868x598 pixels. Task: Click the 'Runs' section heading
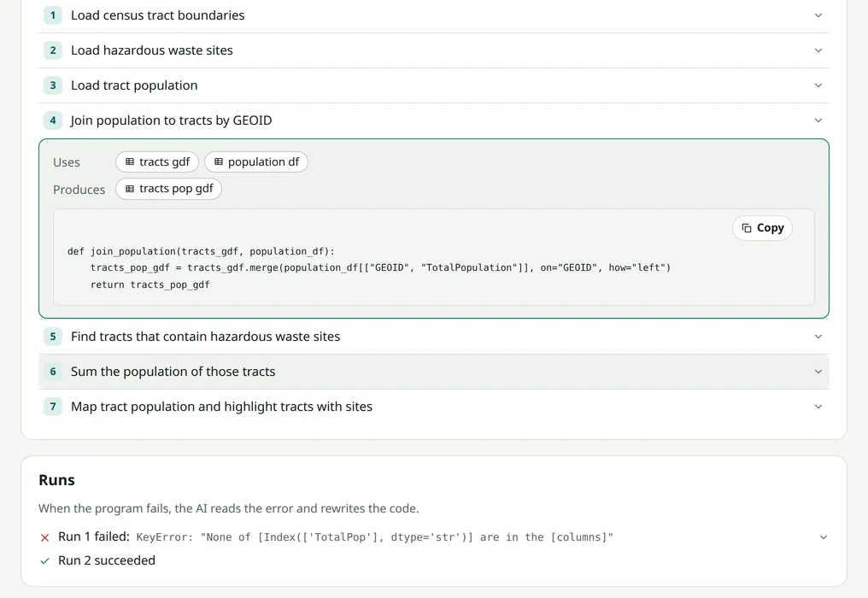[x=56, y=480]
